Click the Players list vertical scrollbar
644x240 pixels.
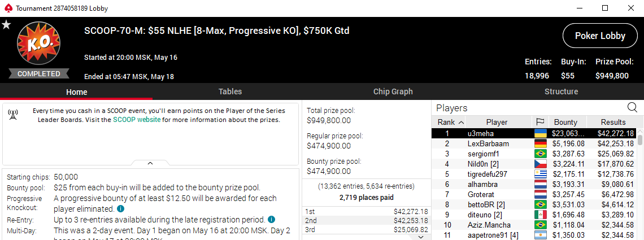[x=640, y=184]
